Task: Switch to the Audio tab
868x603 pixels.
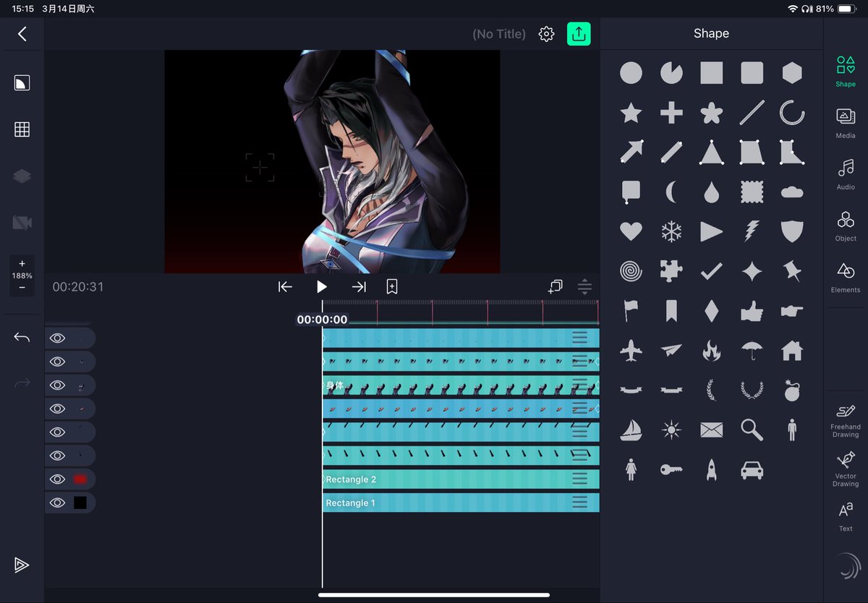Action: click(846, 174)
